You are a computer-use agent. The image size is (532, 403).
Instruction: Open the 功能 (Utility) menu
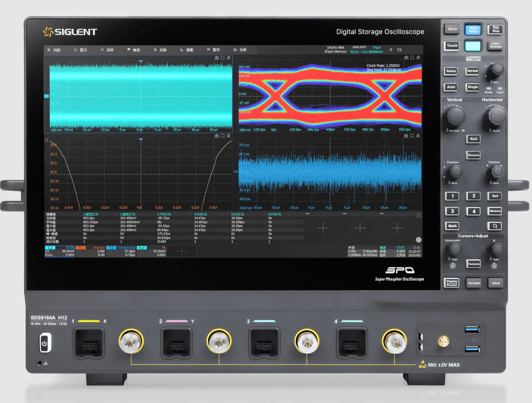54,50
